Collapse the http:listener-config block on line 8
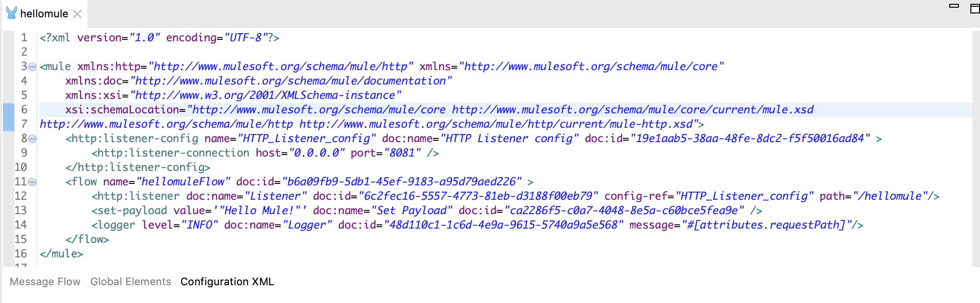 (32, 139)
